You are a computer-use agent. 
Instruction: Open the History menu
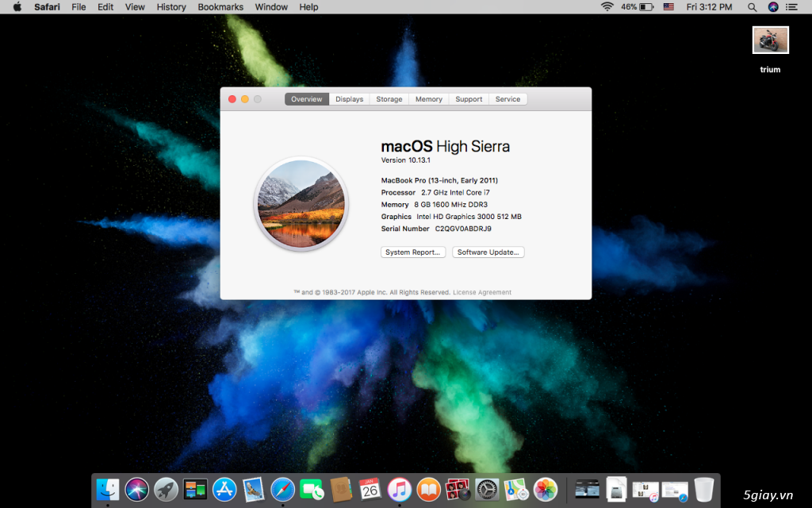(171, 6)
